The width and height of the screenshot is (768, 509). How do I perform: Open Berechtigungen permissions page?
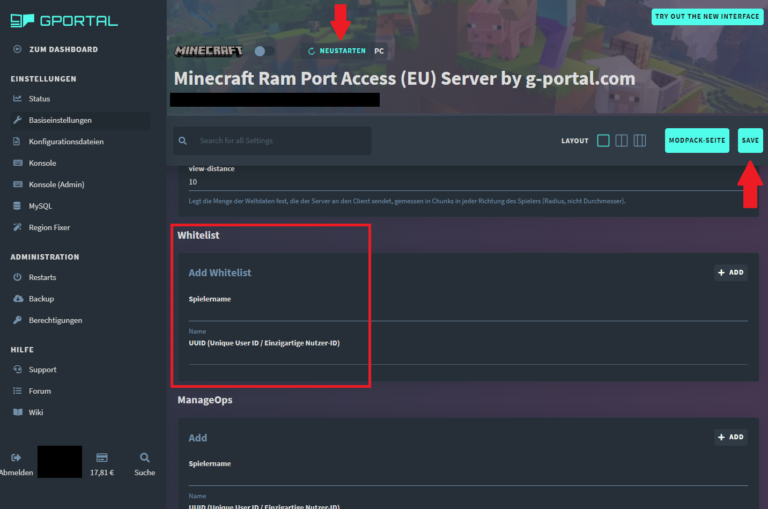point(55,320)
